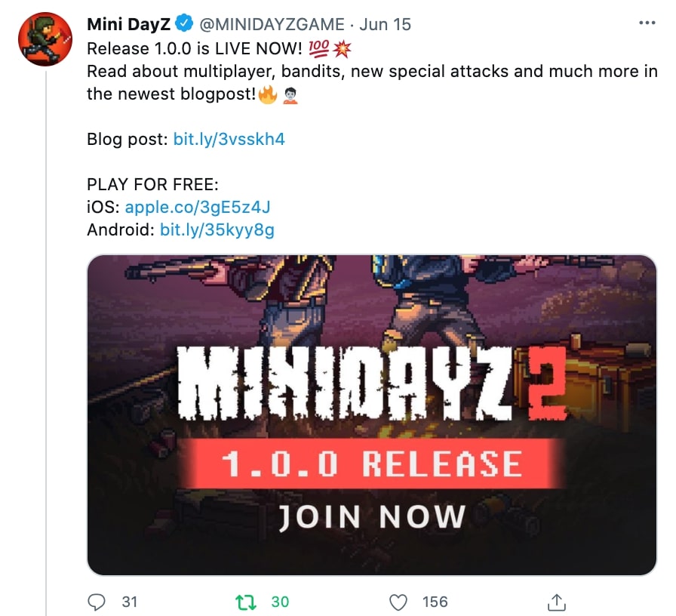Click the Mini DayZ display name
The height and width of the screenshot is (616, 676).
click(x=129, y=24)
